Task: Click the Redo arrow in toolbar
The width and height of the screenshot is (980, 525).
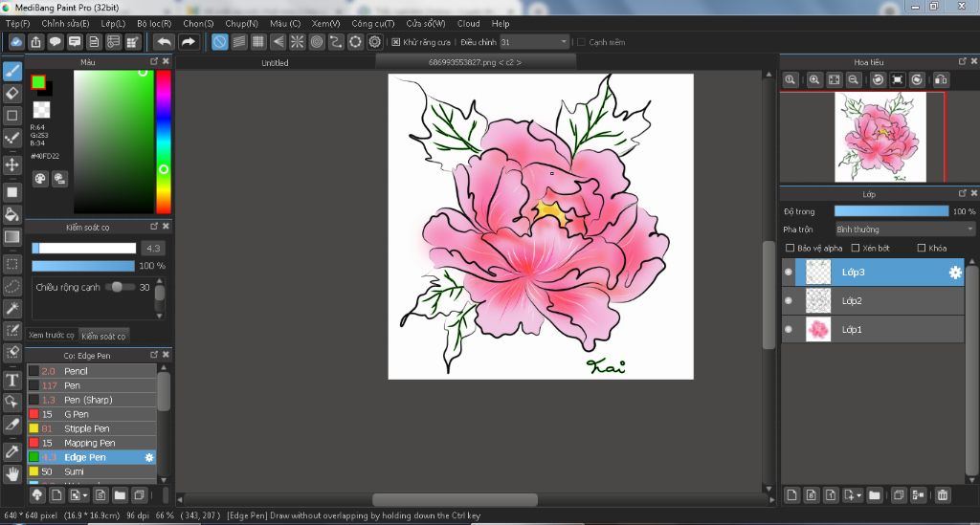Action: point(188,42)
